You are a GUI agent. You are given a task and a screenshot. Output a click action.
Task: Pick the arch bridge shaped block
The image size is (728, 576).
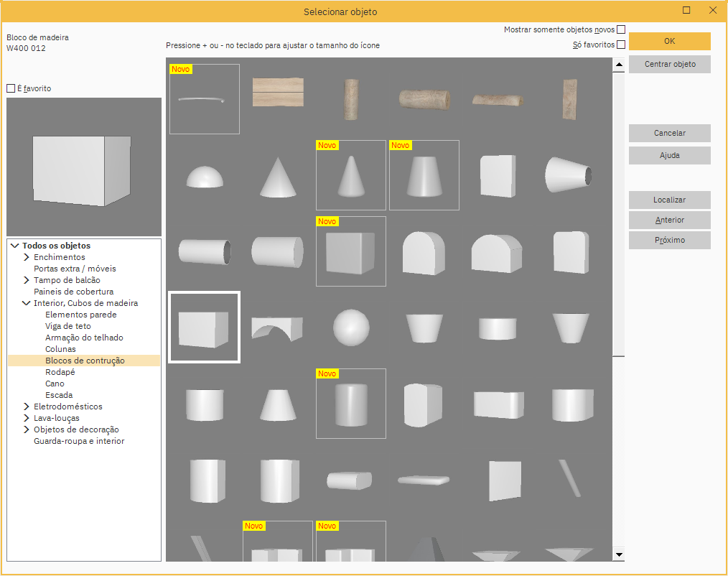(277, 328)
